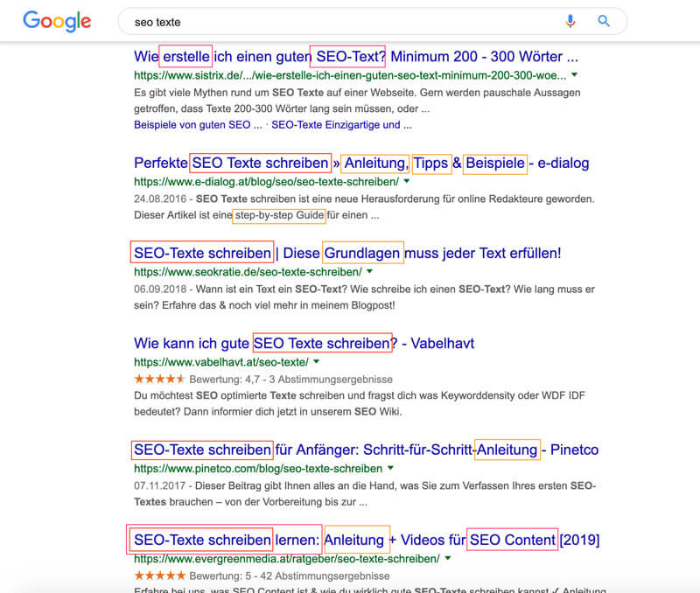Image resolution: width=700 pixels, height=593 pixels.
Task: Click the seokratie.de green URL text
Action: [x=248, y=272]
